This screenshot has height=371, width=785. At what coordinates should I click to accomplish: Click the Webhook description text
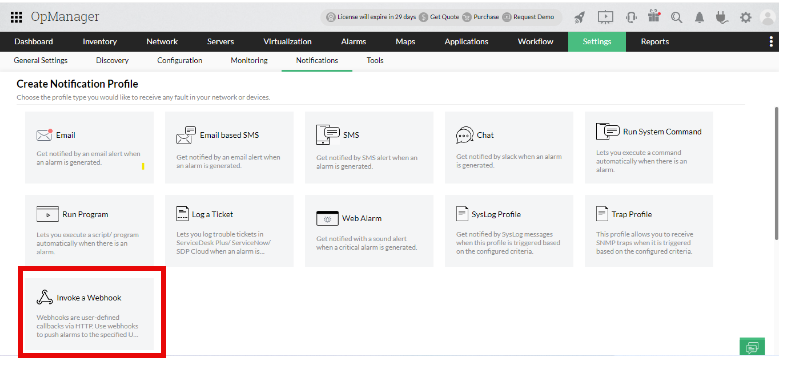tap(87, 326)
